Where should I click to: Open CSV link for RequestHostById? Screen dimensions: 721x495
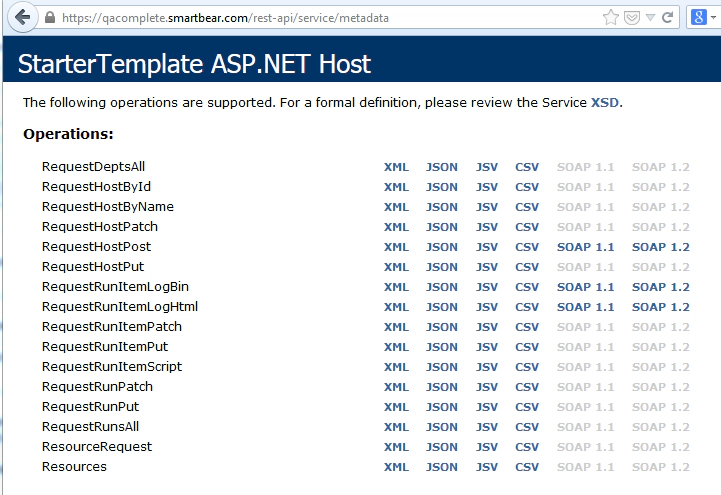pos(527,187)
